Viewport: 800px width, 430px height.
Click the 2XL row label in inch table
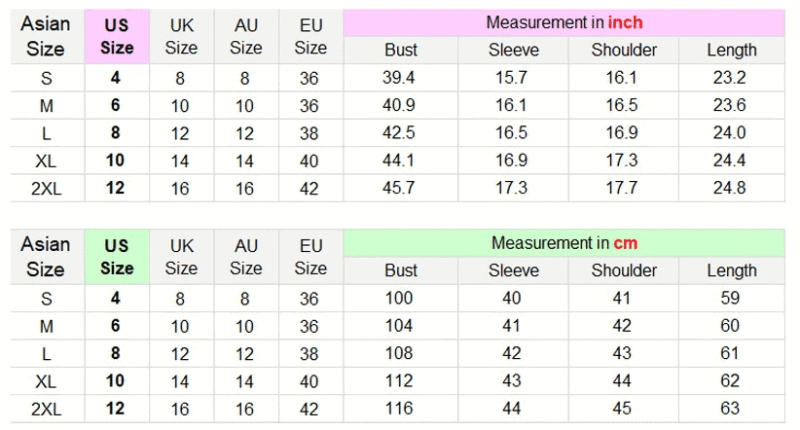[46, 188]
